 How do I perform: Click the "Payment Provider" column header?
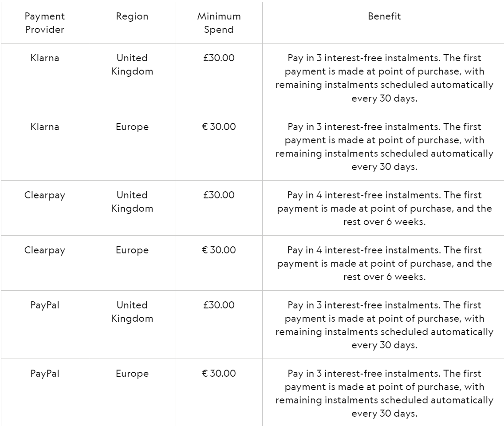pos(44,23)
